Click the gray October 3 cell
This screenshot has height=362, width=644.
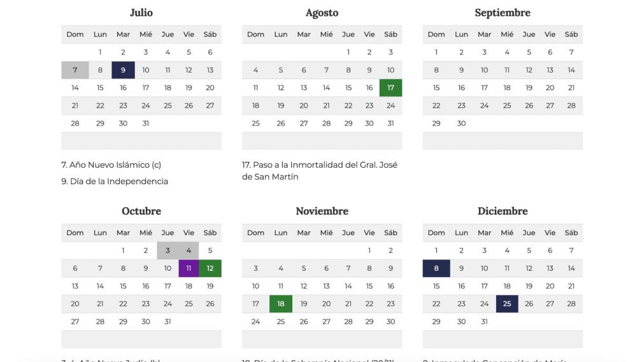(x=168, y=250)
